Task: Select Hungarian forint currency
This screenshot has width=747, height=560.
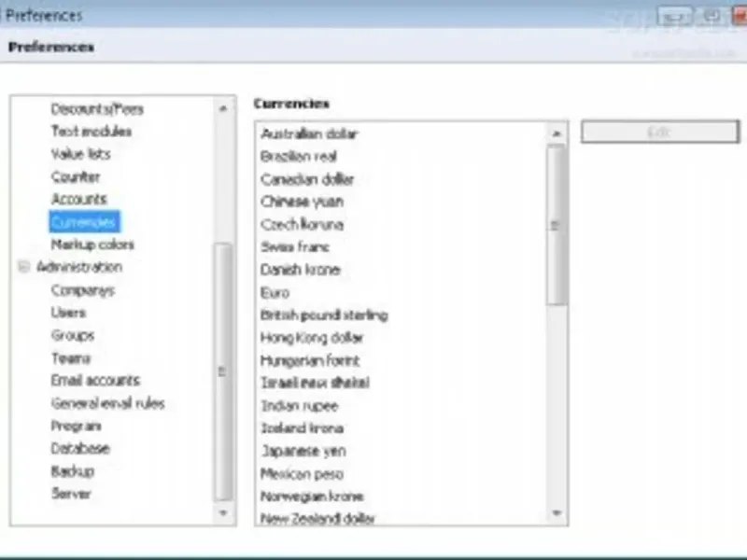Action: [x=310, y=360]
